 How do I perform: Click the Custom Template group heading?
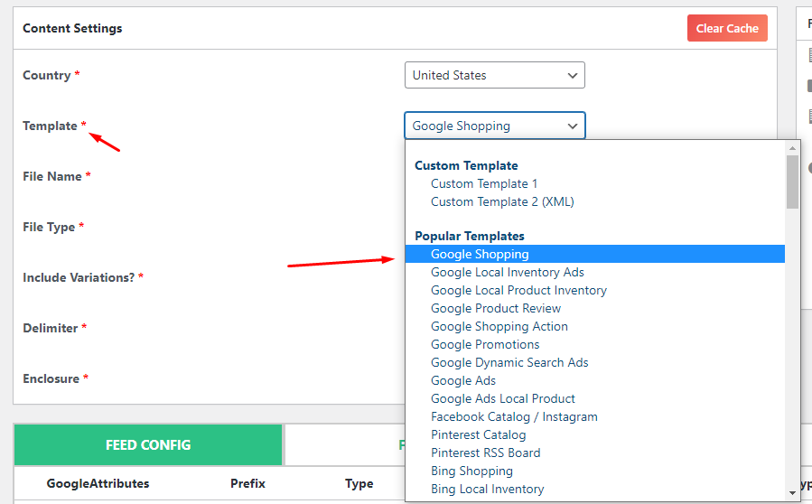point(466,166)
